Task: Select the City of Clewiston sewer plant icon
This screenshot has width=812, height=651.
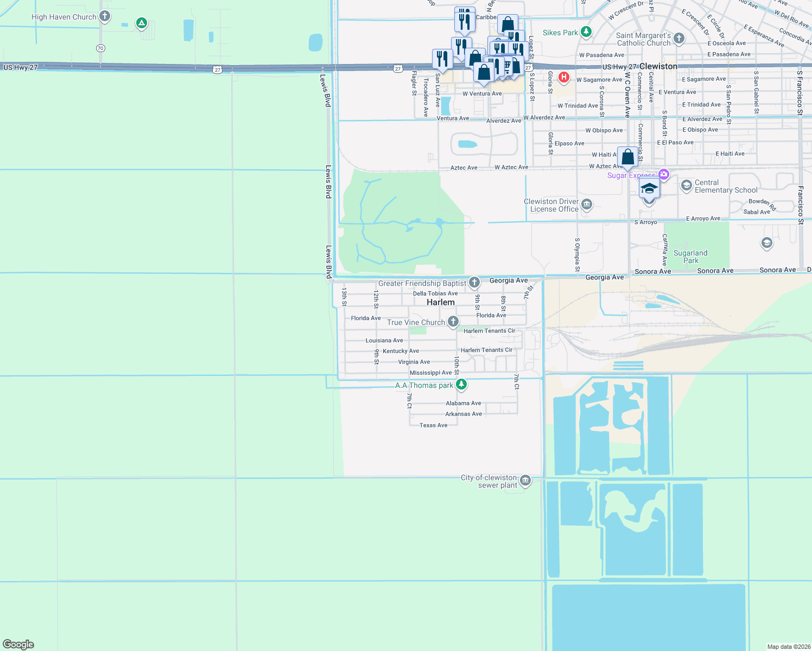Action: pos(524,481)
